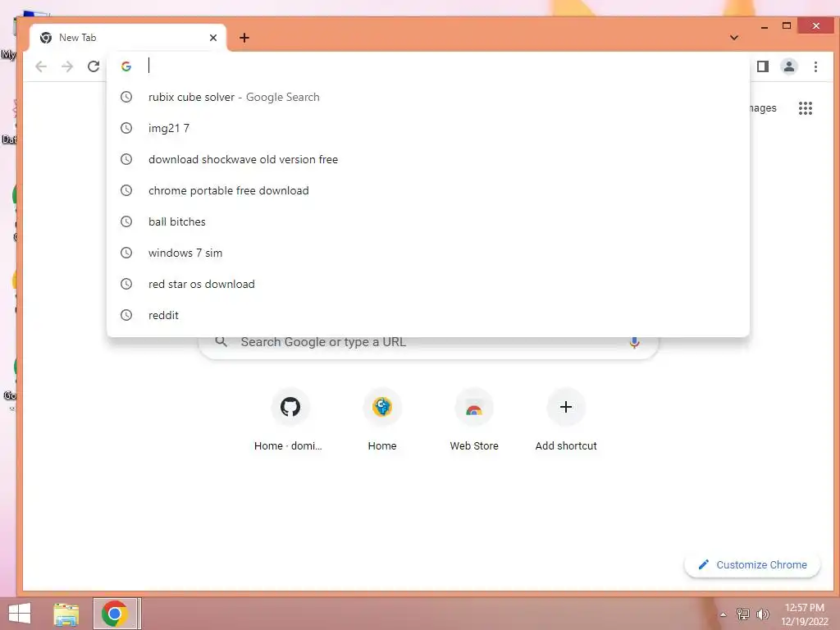Choose suggestion rubix cube solver
Screen dimensions: 840x630
(428, 97)
